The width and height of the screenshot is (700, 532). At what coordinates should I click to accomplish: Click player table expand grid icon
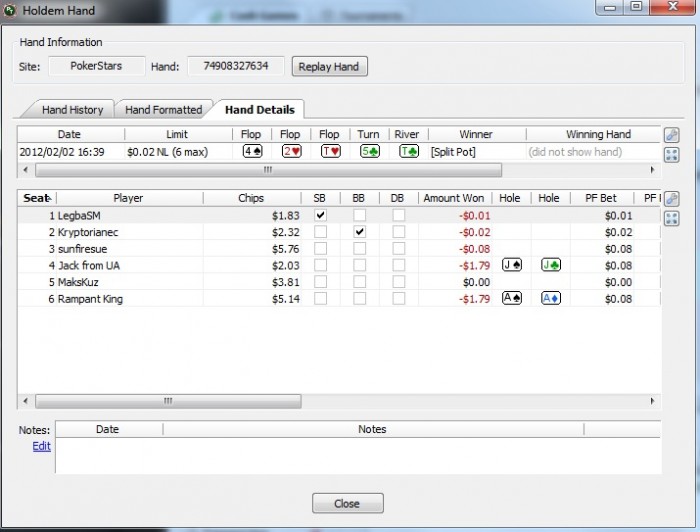[x=671, y=218]
